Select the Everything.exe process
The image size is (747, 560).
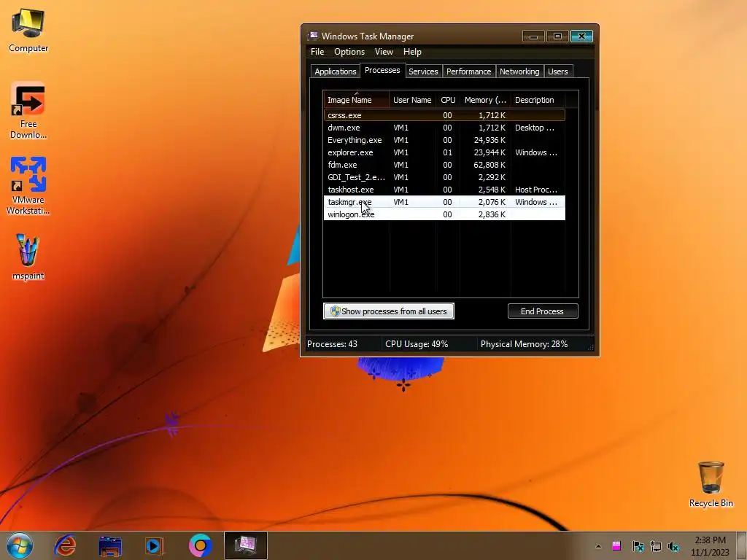pos(444,140)
